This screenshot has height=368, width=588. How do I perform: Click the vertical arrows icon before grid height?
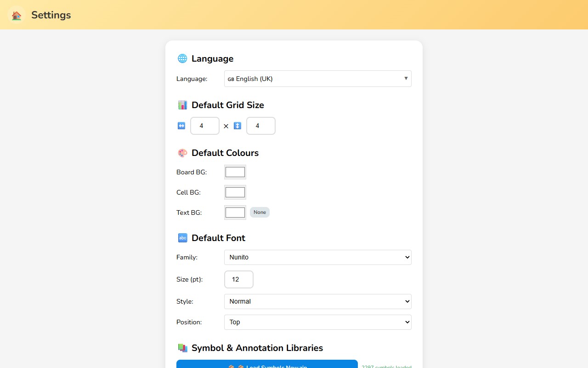tap(237, 125)
